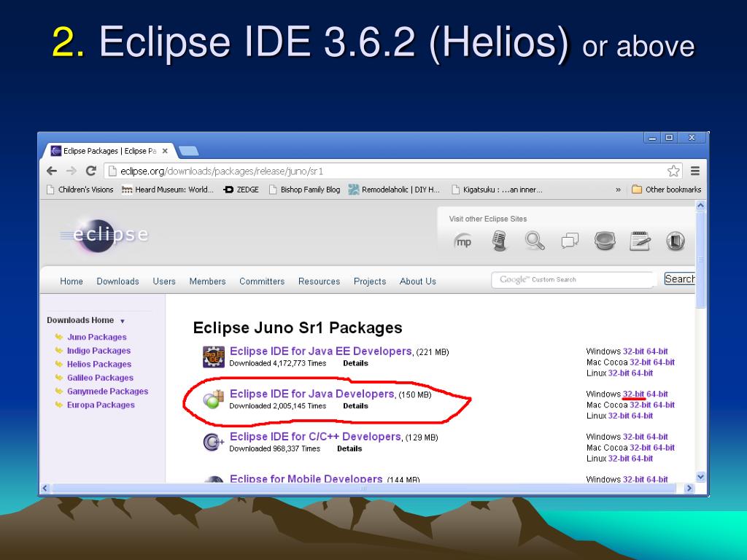Download Mac Cocoa 64-bit Java EE package

coord(664,362)
